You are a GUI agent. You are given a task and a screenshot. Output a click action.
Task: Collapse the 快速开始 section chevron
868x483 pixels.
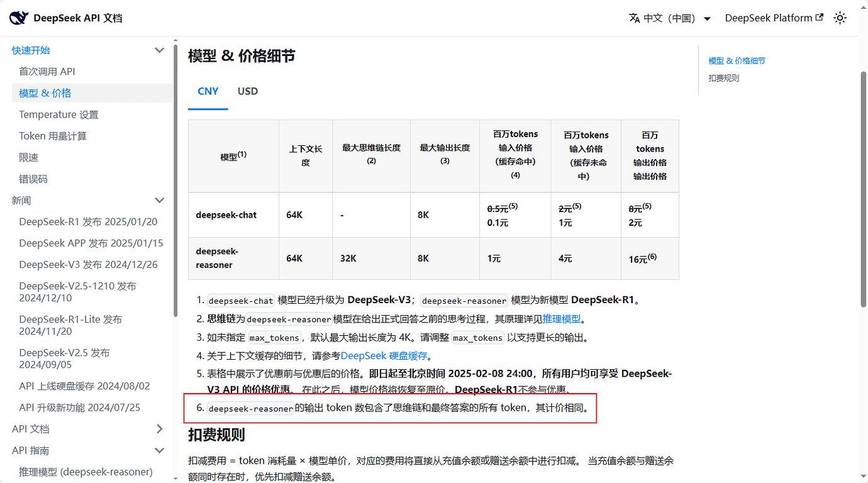click(159, 50)
